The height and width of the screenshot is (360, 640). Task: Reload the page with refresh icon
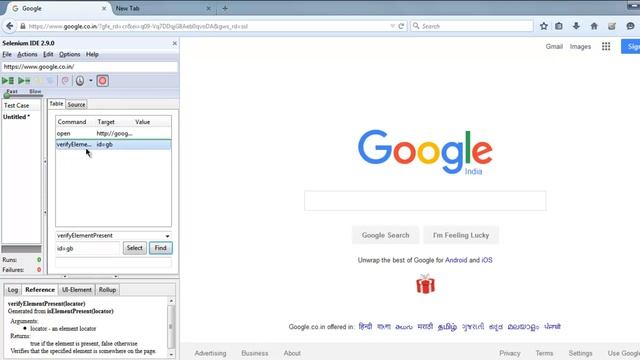401,26
